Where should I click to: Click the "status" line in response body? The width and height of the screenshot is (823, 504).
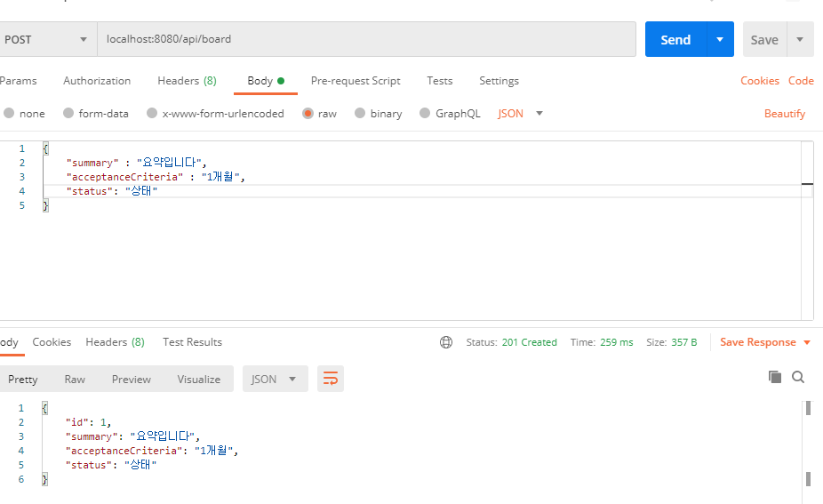(111, 465)
